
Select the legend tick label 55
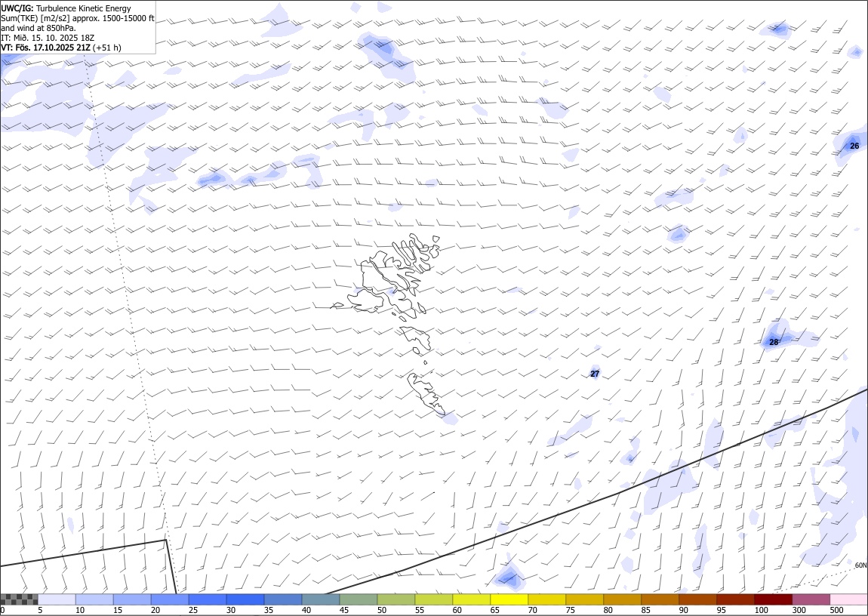[419, 611]
